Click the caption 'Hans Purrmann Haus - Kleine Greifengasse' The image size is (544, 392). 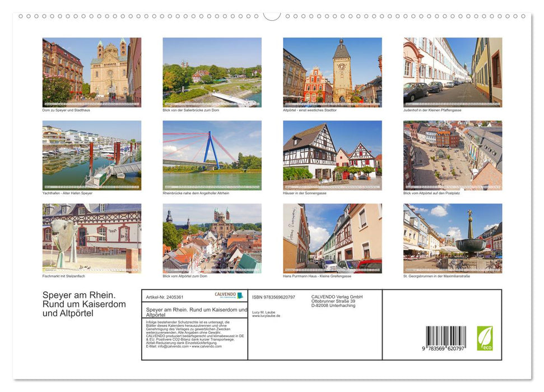317,276
